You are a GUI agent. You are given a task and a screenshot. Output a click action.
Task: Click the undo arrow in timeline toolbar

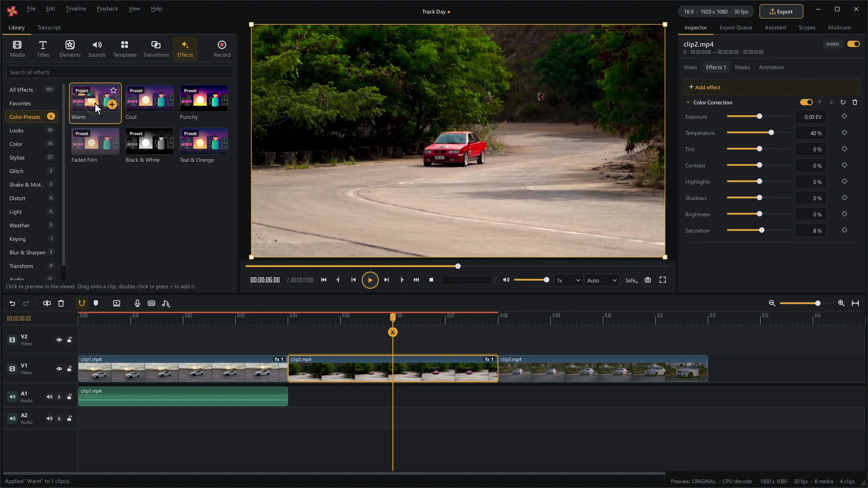(12, 303)
